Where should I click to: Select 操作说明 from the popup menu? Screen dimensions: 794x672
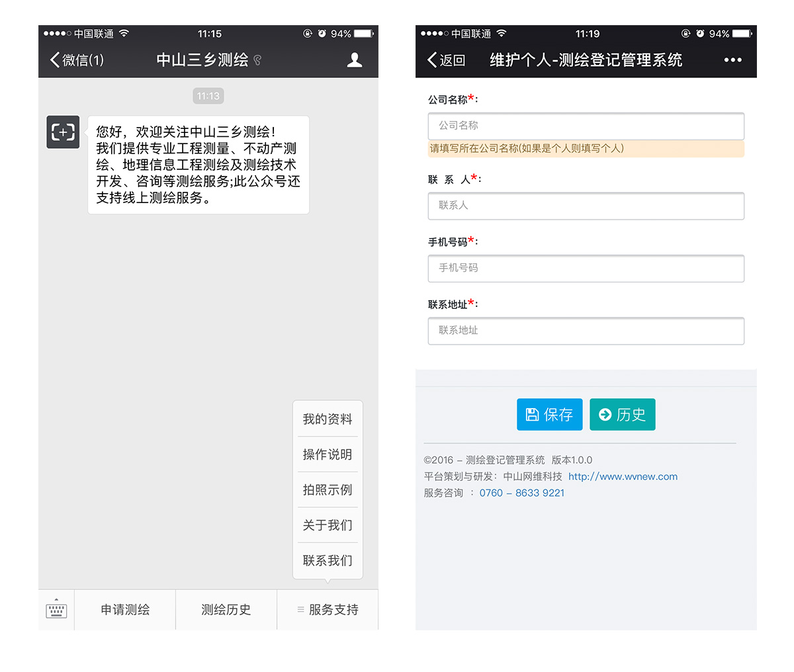point(328,454)
